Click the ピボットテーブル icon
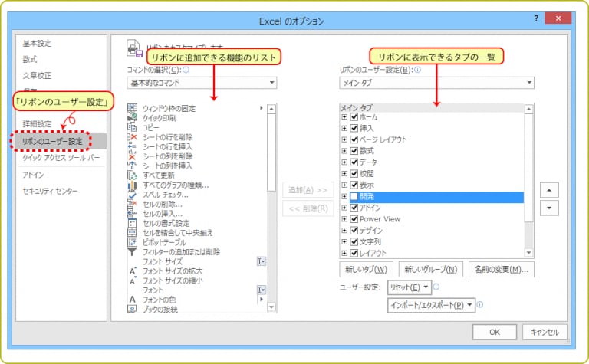 click(132, 242)
